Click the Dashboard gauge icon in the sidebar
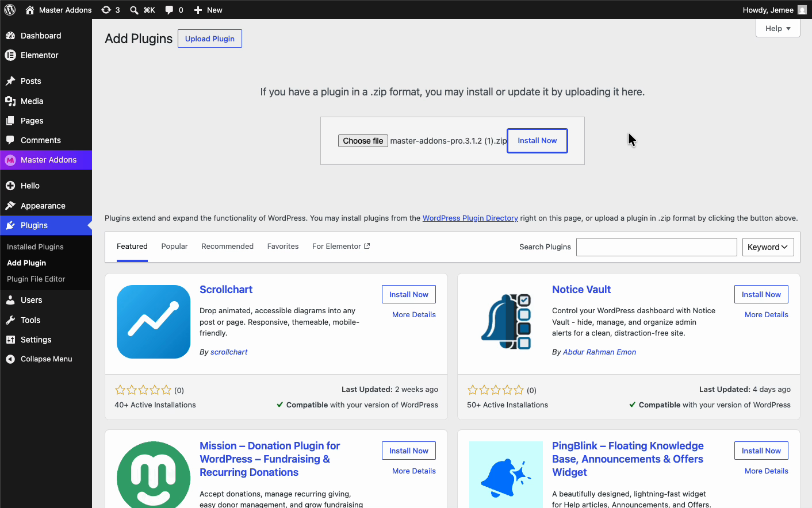Screen dimensions: 812x508 click(10, 36)
